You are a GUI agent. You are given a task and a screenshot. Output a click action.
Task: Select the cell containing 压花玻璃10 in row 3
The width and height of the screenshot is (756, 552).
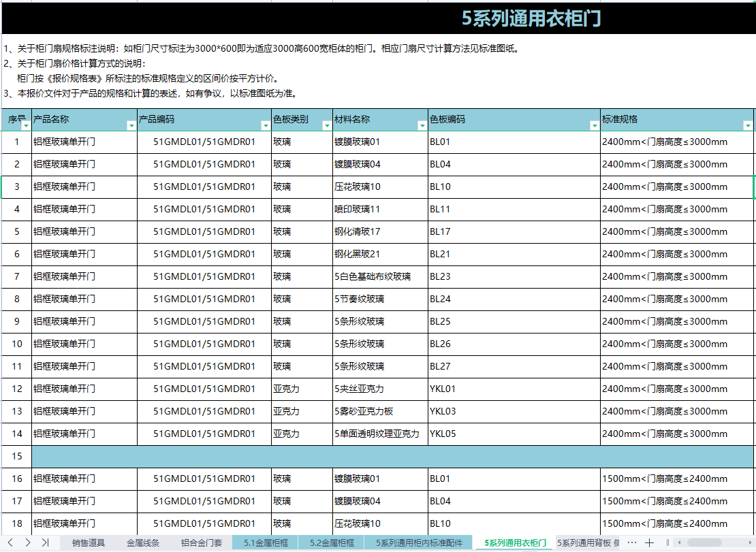coord(380,186)
